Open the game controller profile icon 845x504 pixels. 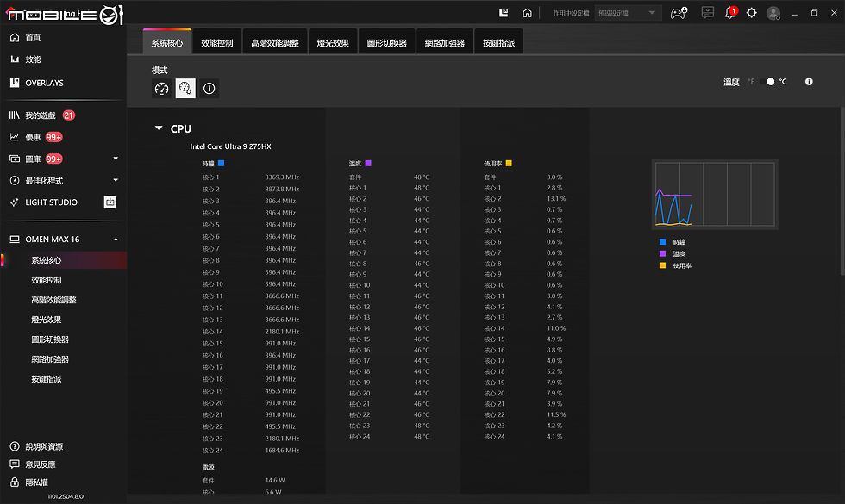pyautogui.click(x=679, y=13)
